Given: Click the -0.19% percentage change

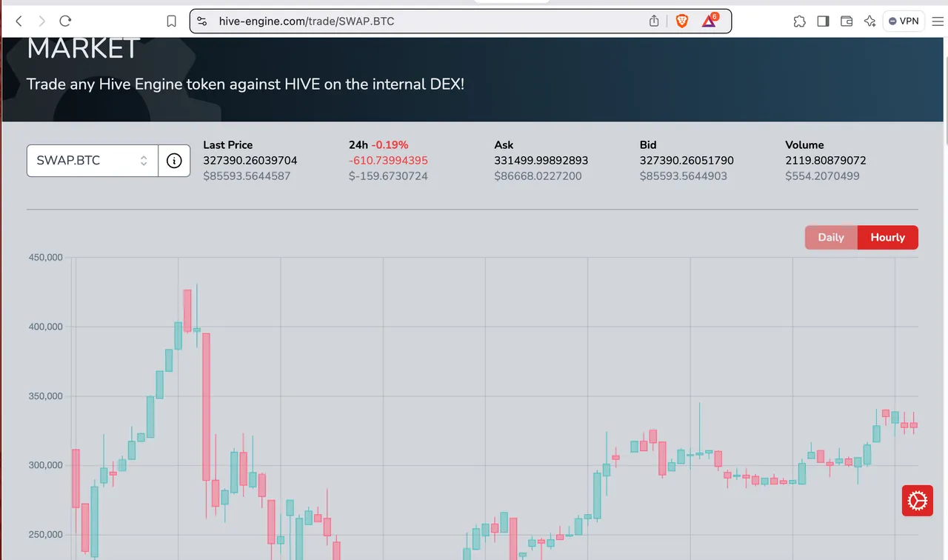Looking at the screenshot, I should point(390,145).
